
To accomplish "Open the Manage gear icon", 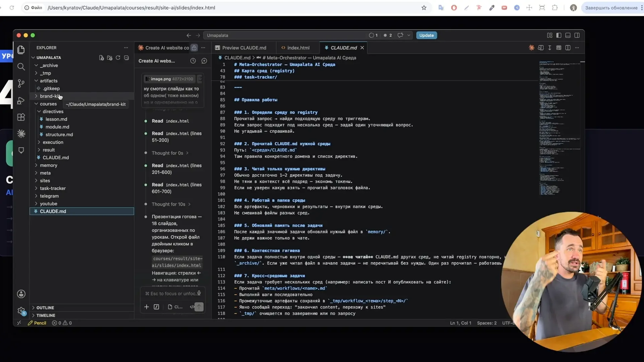I will pos(21,311).
